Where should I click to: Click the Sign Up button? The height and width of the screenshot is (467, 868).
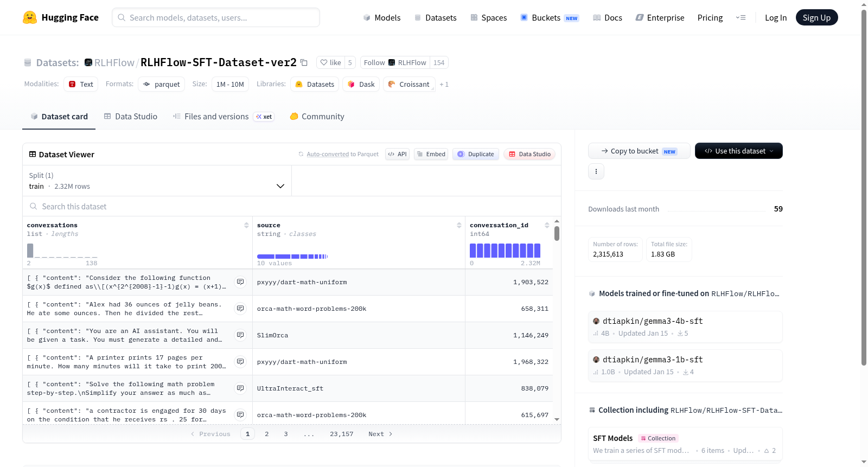(816, 17)
